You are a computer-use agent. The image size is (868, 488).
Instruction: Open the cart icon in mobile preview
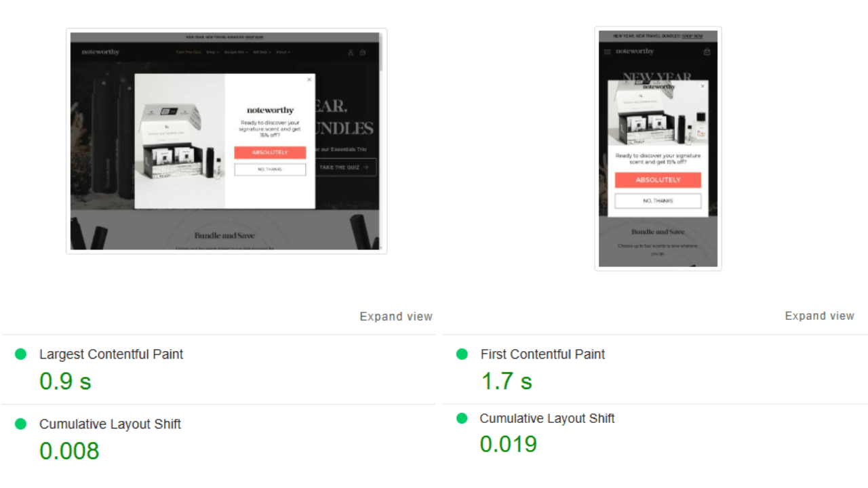pyautogui.click(x=707, y=52)
